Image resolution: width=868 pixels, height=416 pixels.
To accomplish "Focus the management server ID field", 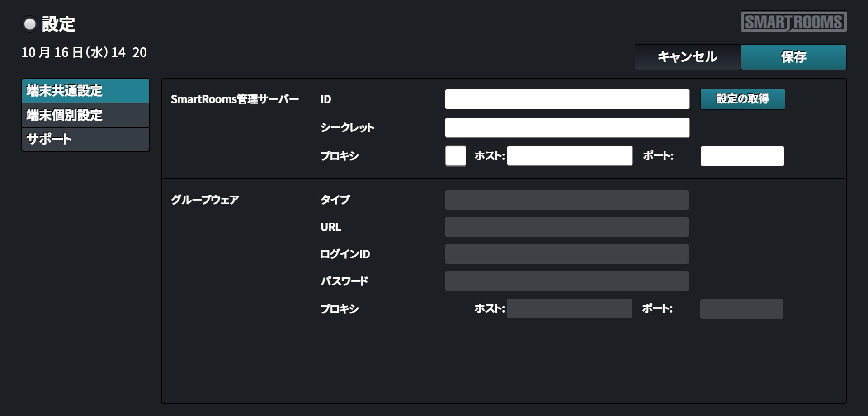I will (x=567, y=99).
